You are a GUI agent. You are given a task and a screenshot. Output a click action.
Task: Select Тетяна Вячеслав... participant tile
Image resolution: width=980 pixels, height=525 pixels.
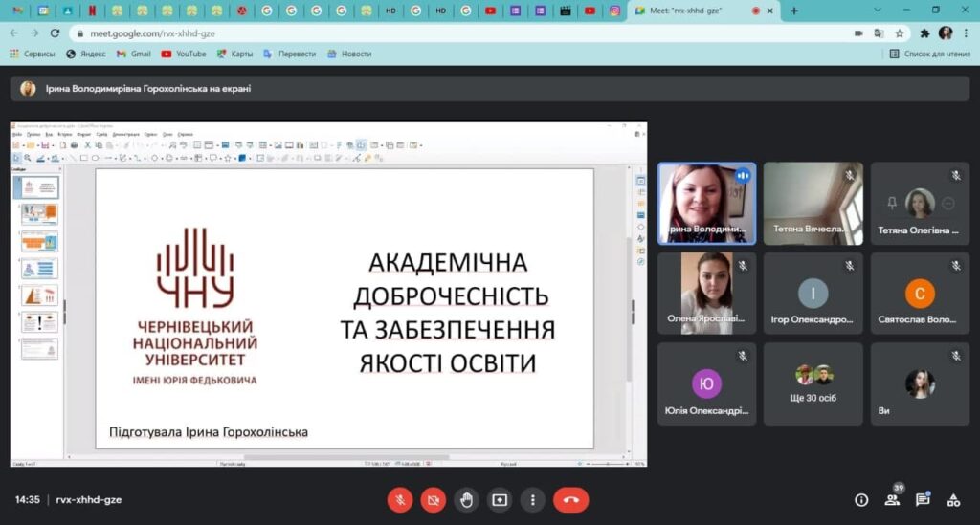(813, 204)
